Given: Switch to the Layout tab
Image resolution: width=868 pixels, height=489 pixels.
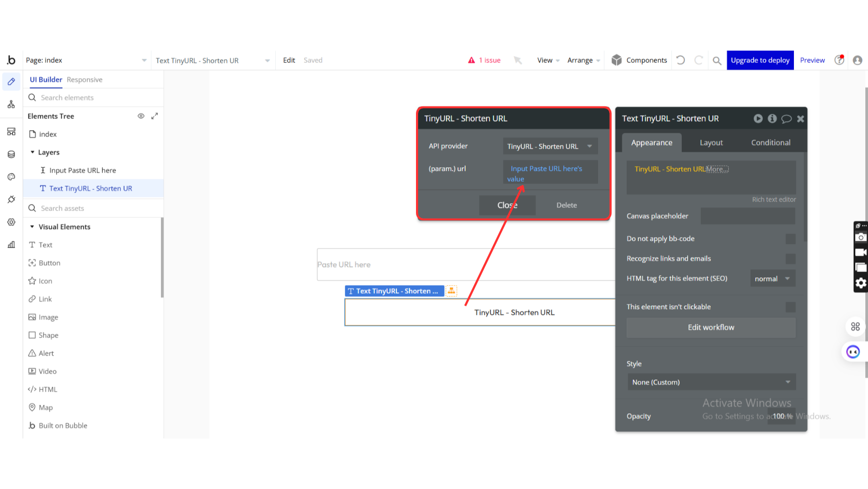Looking at the screenshot, I should click(x=711, y=142).
